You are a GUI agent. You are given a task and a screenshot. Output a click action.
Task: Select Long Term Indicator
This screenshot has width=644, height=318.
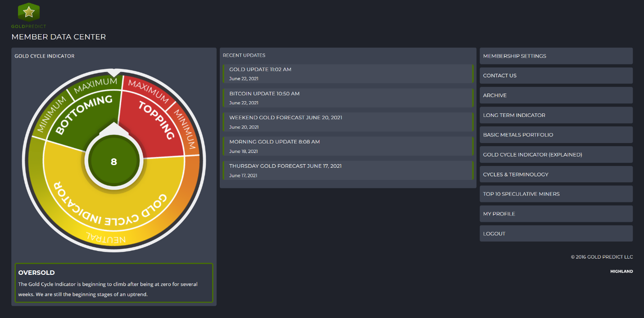point(514,115)
